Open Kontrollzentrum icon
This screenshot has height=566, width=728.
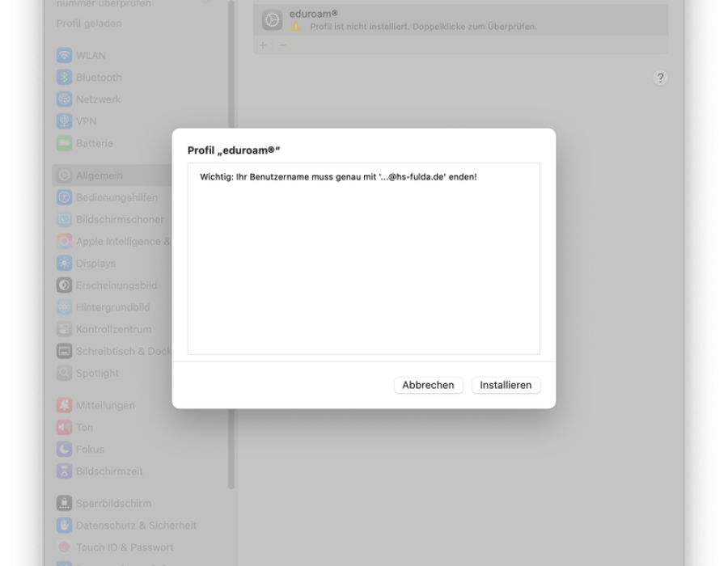tap(64, 329)
